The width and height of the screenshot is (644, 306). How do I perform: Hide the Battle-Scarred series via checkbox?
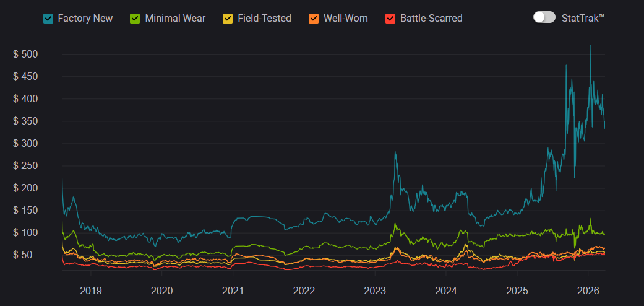pos(390,18)
